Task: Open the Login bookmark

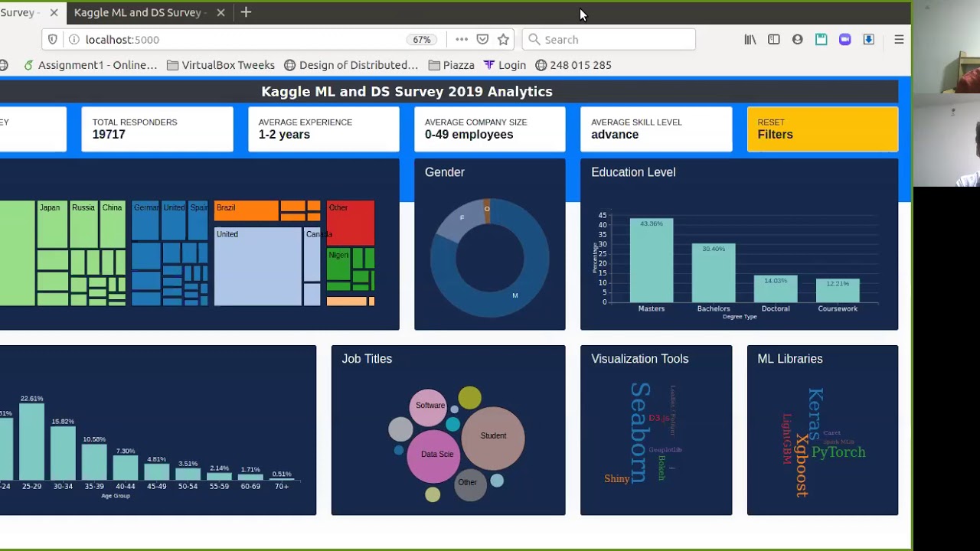Action: click(505, 65)
